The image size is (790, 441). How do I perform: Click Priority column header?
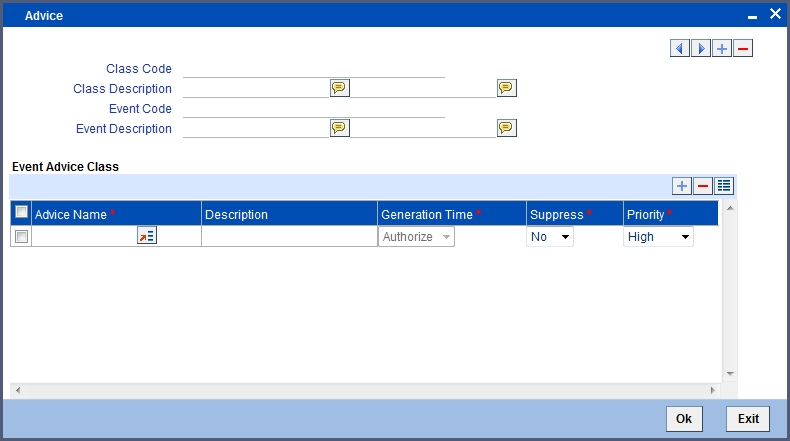point(671,214)
